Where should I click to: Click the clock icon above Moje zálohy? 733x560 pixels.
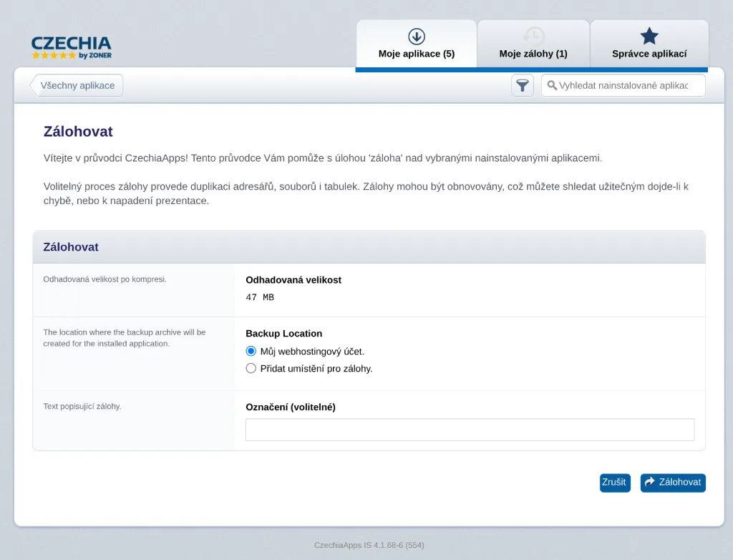533,37
